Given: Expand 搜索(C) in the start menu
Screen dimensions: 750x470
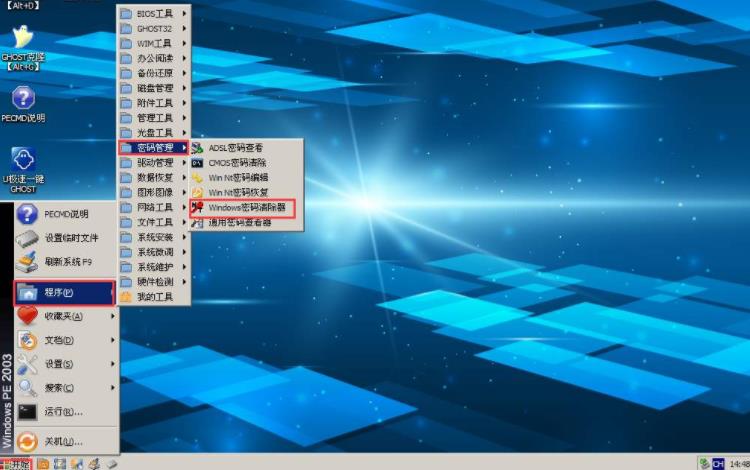Looking at the screenshot, I should (66, 387).
